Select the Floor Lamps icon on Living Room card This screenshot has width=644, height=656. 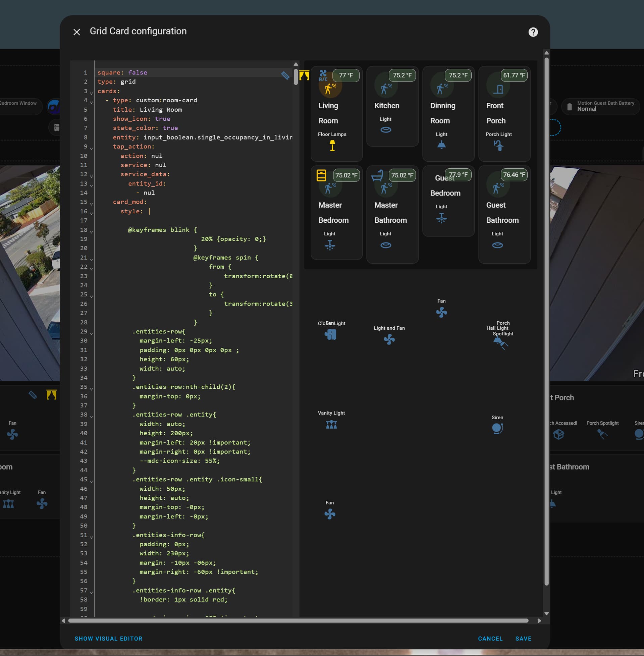coord(332,146)
